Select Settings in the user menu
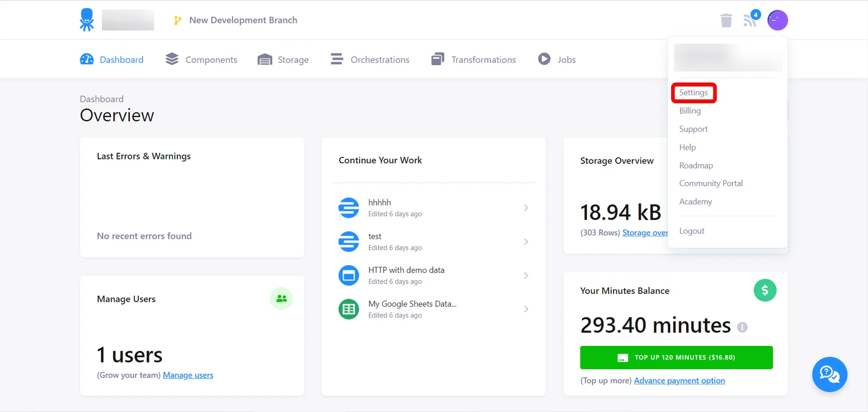 click(693, 93)
